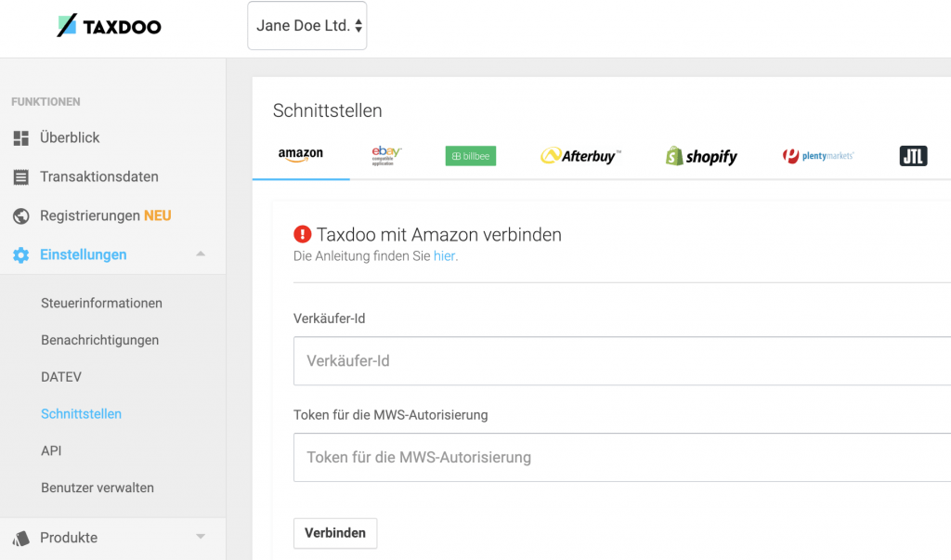Click the Schnittstellen page heading

(328, 111)
